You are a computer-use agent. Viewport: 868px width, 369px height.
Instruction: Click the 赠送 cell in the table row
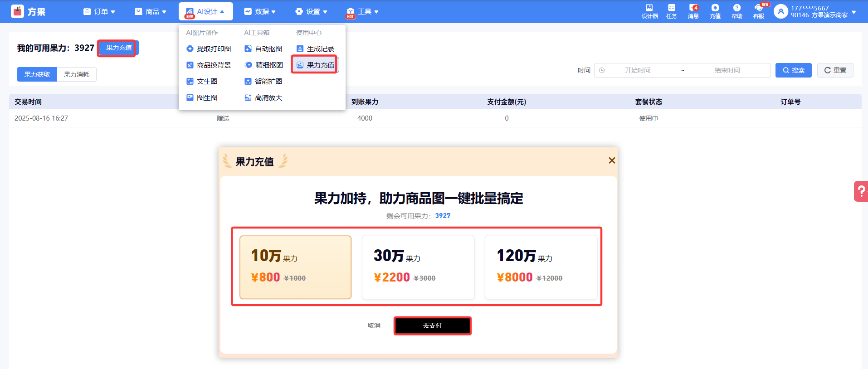coord(223,118)
